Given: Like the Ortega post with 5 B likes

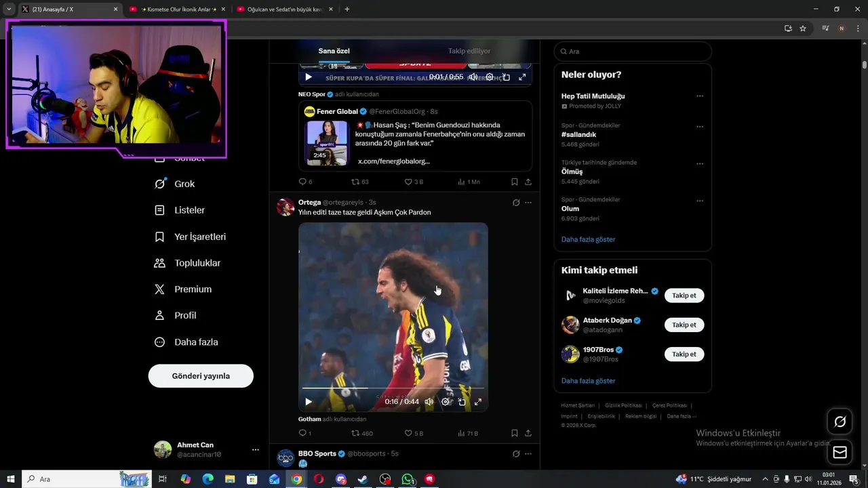Looking at the screenshot, I should (408, 433).
